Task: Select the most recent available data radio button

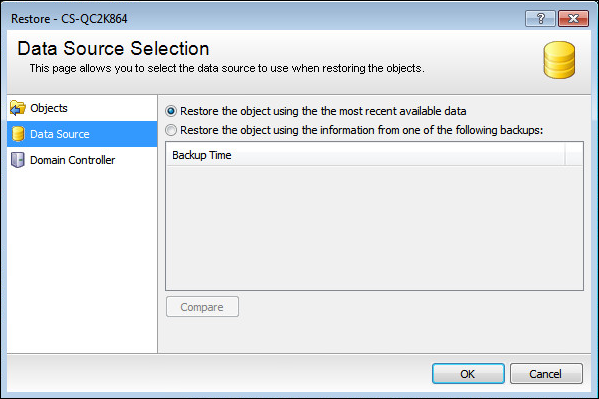Action: click(171, 111)
